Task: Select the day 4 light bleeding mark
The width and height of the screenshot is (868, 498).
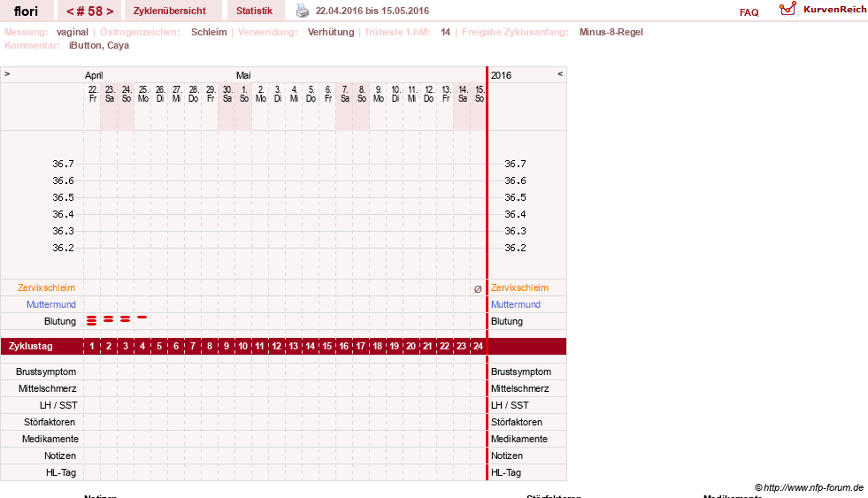Action: [142, 317]
